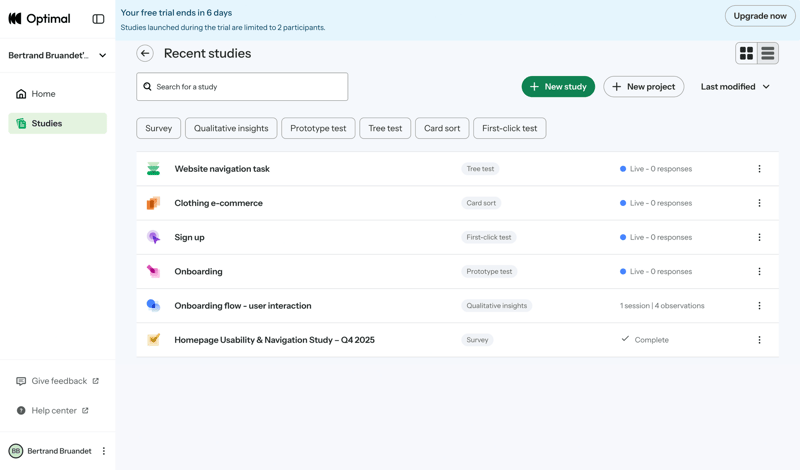The image size is (800, 470).
Task: Open user menu dots beside Bertrand Bruandet
Action: (104, 451)
